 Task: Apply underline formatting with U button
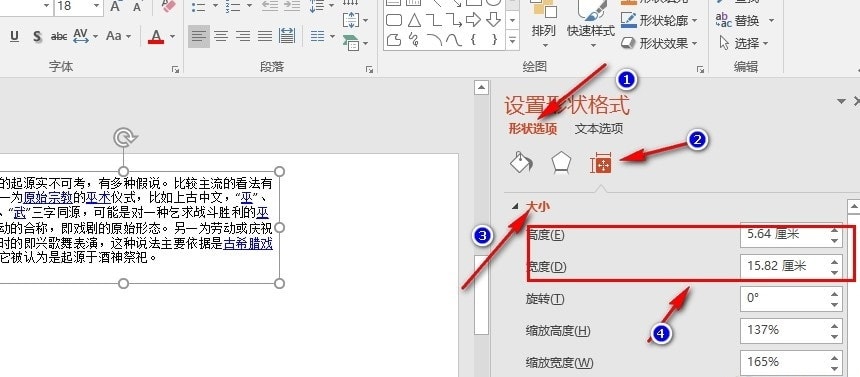coord(15,37)
